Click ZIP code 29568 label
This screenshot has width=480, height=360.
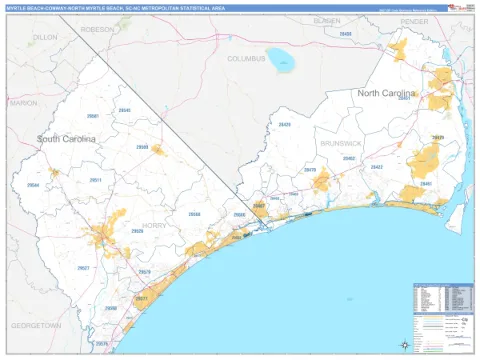tap(194, 214)
